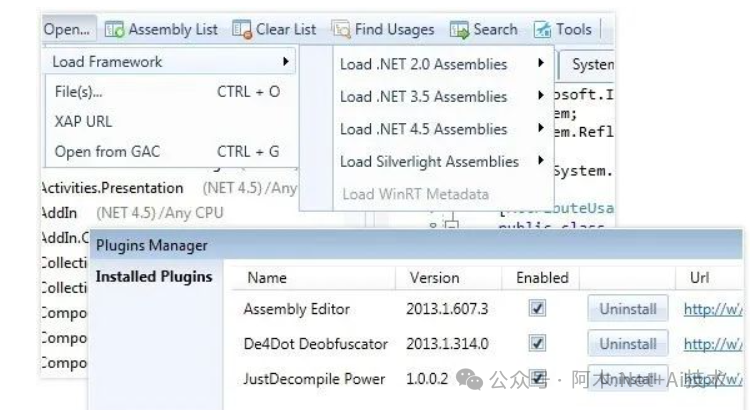Viewport: 750px width, 410px height.
Task: Select the Installed Plugins section
Action: 154,277
